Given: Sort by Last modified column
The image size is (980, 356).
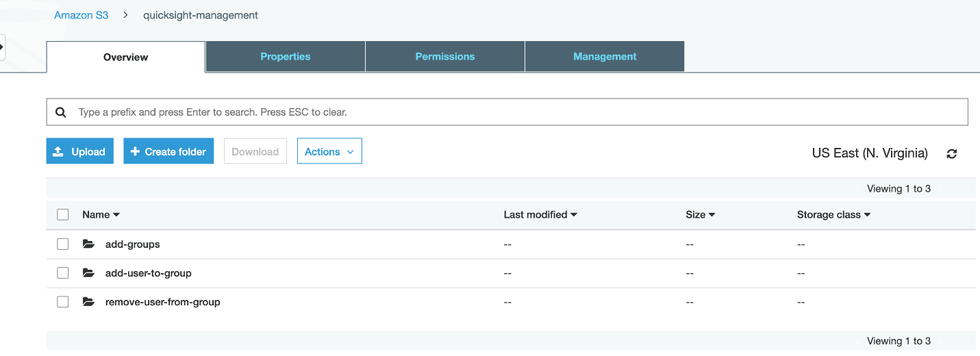Looking at the screenshot, I should click(540, 214).
